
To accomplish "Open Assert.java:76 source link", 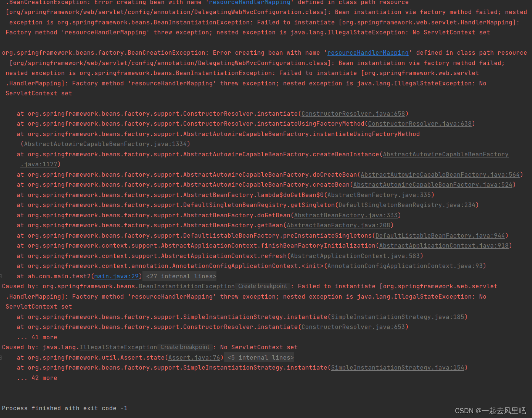I will [193, 357].
